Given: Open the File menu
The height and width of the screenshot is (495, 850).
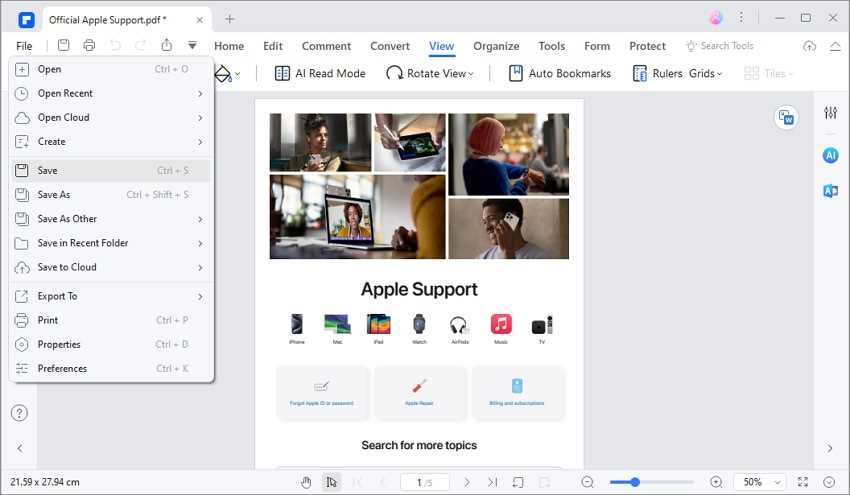Looking at the screenshot, I should [24, 46].
